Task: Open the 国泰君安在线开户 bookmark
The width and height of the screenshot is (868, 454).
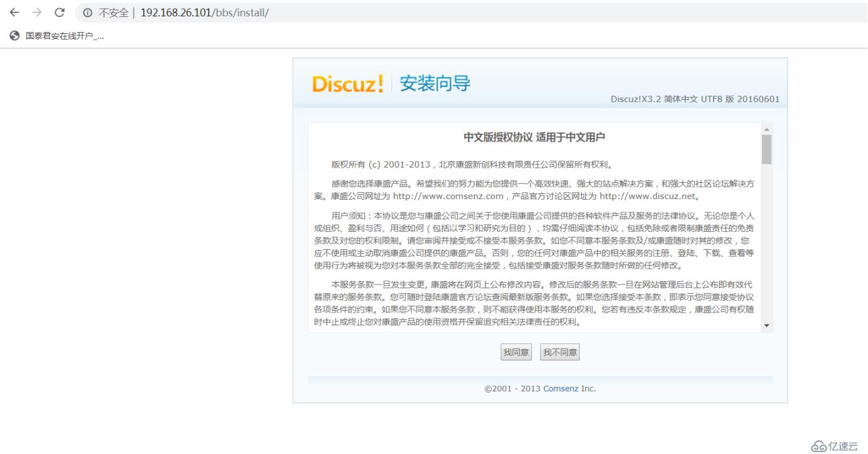Action: [x=58, y=36]
